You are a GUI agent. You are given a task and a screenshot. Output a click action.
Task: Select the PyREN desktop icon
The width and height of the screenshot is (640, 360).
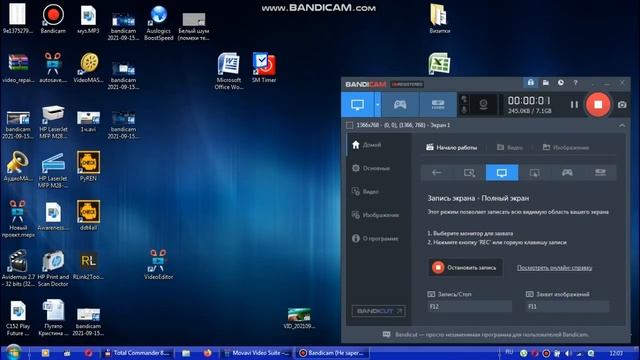pyautogui.click(x=88, y=166)
